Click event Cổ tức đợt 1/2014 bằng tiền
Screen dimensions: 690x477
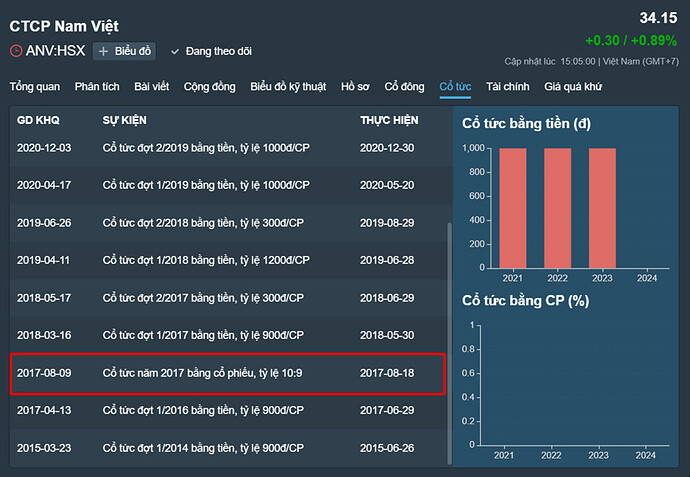click(203, 448)
